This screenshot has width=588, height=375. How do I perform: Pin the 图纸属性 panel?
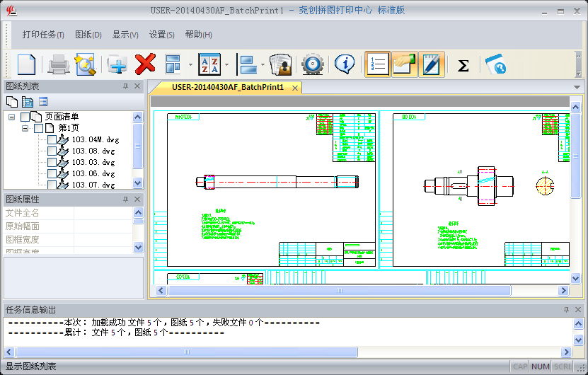click(x=126, y=199)
